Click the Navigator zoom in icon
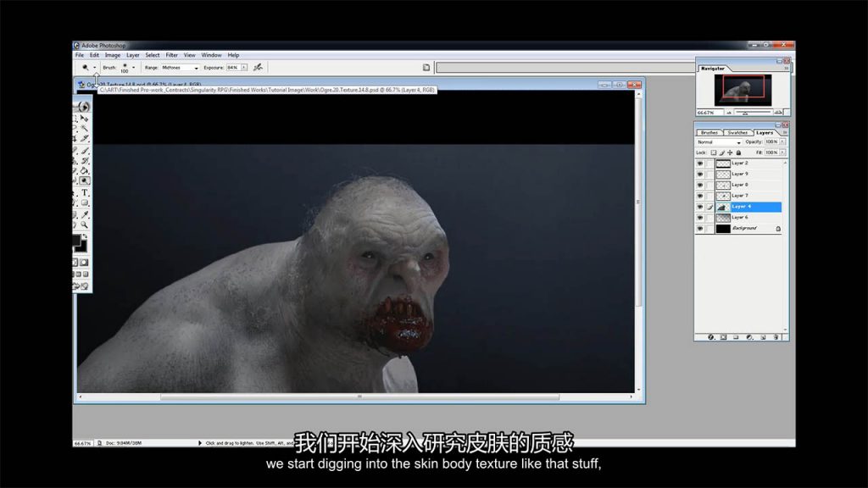This screenshot has width=868, height=488. coord(778,113)
